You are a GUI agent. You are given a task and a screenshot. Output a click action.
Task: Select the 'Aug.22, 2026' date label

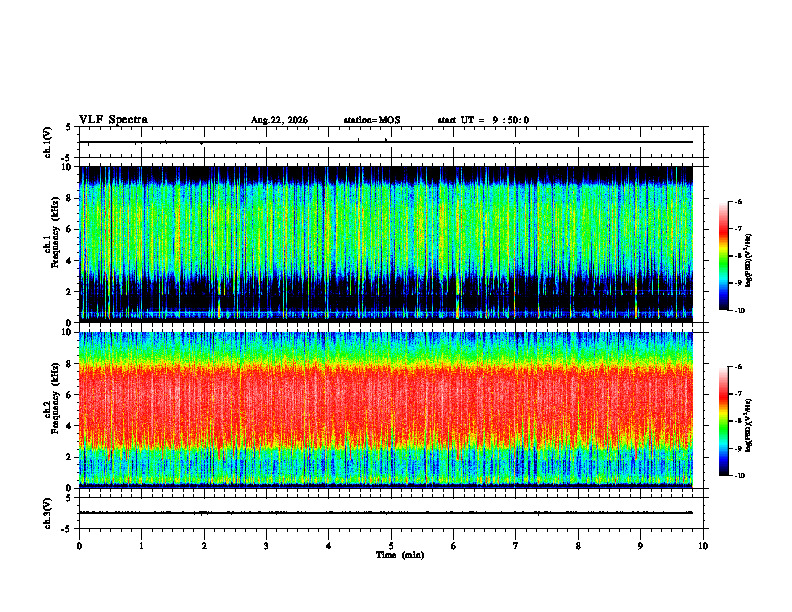coord(279,120)
